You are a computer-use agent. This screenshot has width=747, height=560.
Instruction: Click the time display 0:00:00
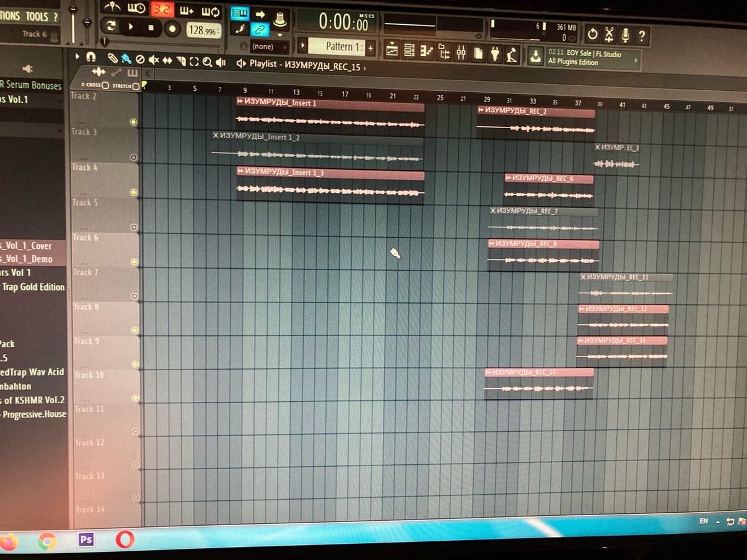pyautogui.click(x=344, y=22)
